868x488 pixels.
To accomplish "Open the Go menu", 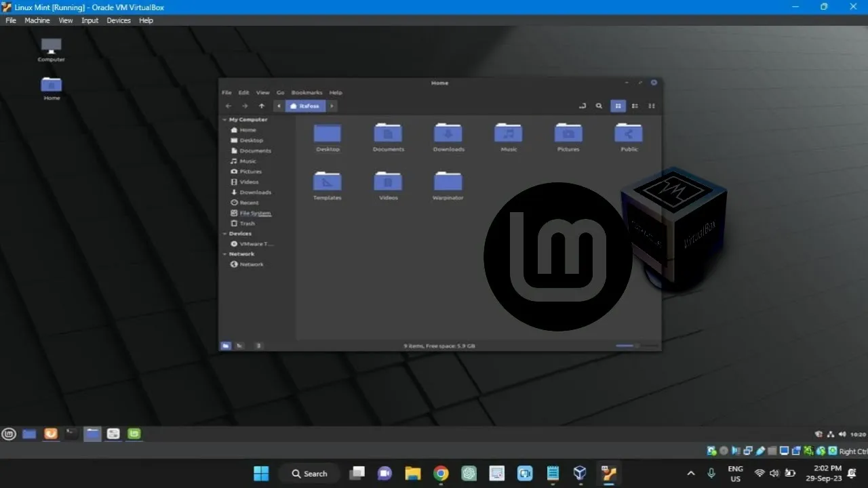I will tap(280, 92).
